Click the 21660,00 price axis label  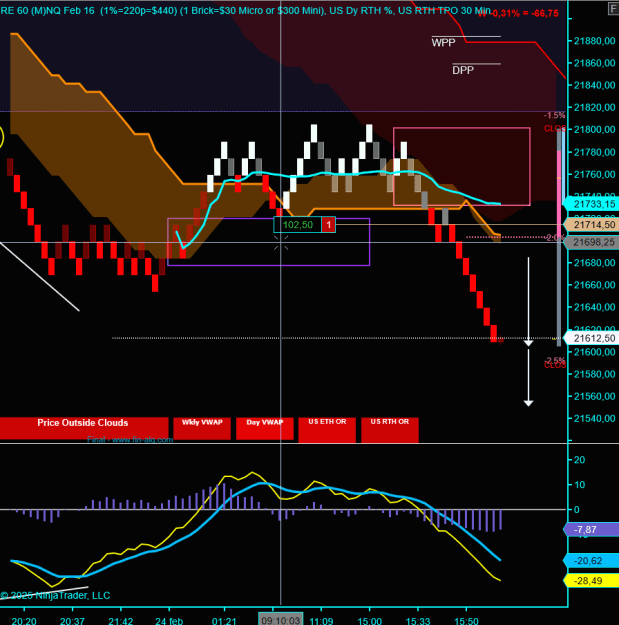coord(594,285)
